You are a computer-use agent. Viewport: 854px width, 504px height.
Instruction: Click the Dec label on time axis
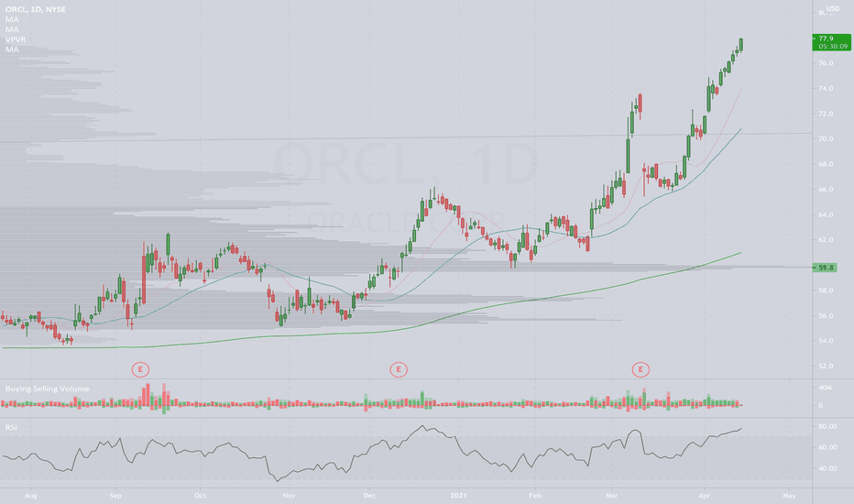coord(370,496)
